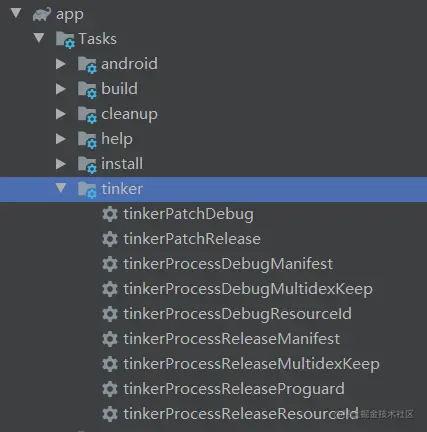Select the tinkerProcessDebugManifest task
Viewport: 427px width, 432px height.
coord(228,264)
